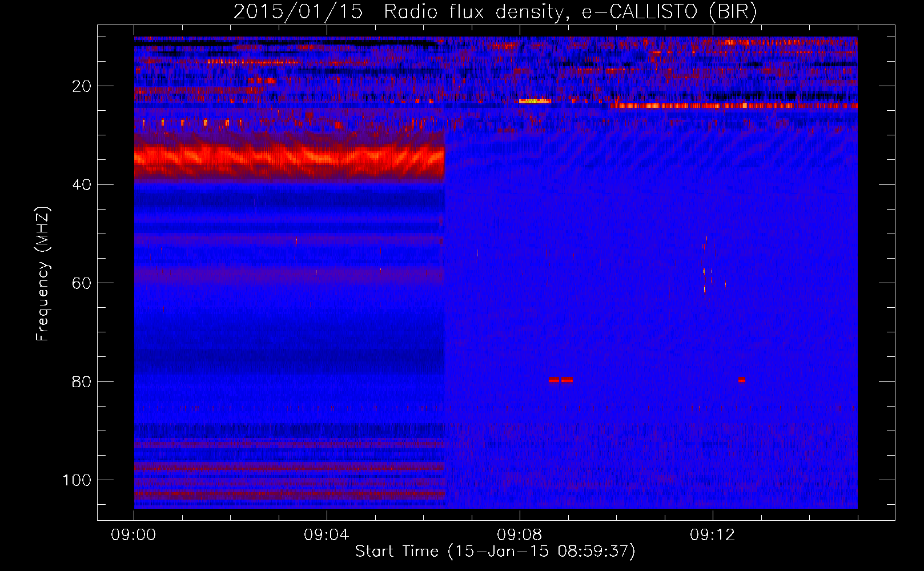Click the "100" frequency tick label

pyautogui.click(x=77, y=480)
